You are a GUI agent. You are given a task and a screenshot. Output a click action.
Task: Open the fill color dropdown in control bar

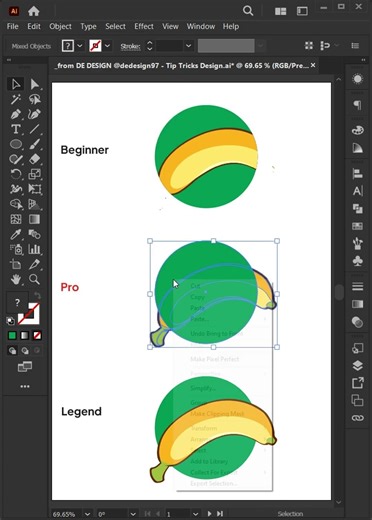tap(80, 46)
